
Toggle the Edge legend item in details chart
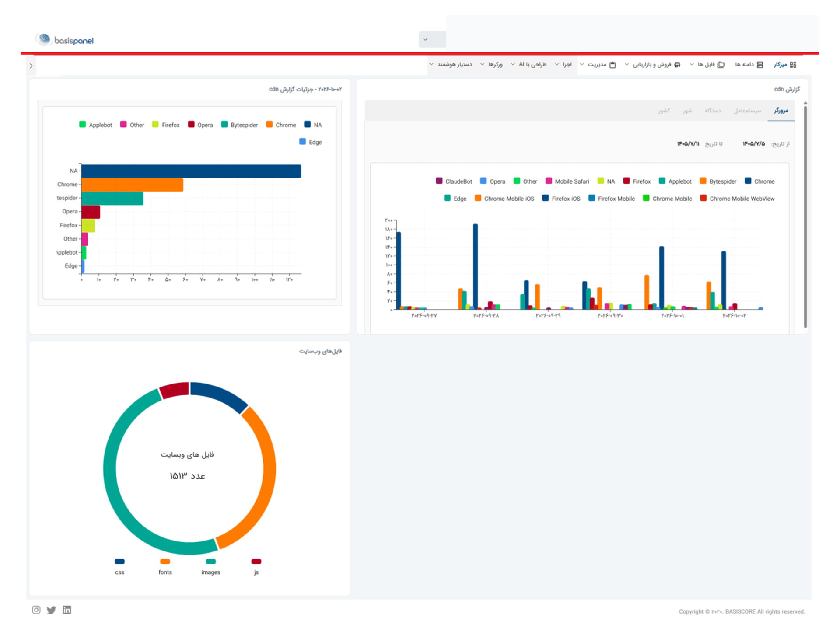pos(311,142)
